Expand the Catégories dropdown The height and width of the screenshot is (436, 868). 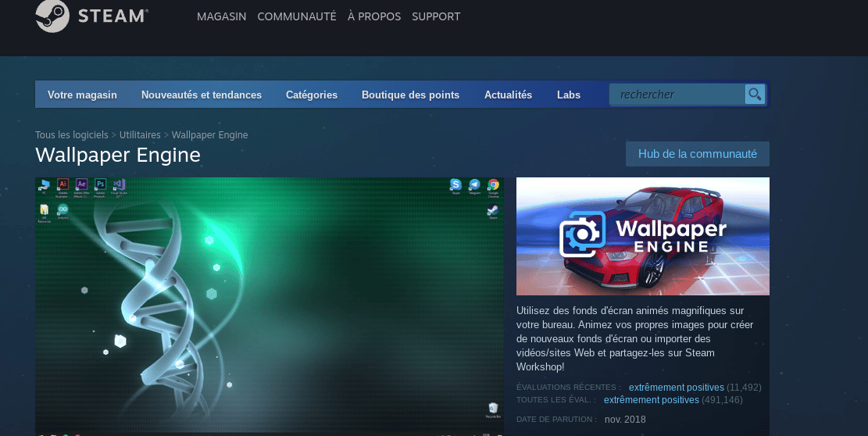[312, 95]
